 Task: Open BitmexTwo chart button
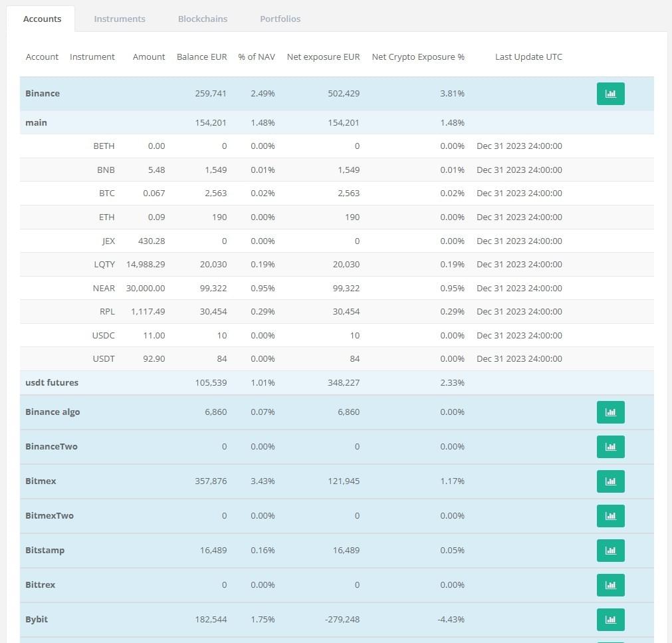(610, 516)
